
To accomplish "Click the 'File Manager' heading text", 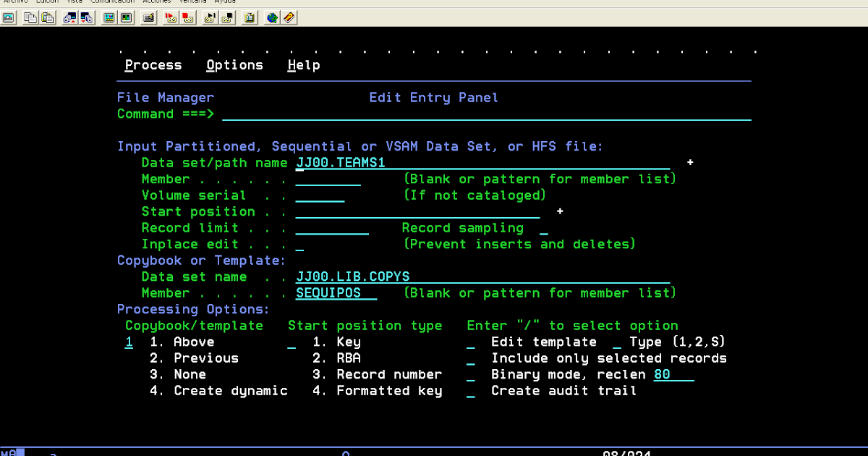I will (166, 98).
